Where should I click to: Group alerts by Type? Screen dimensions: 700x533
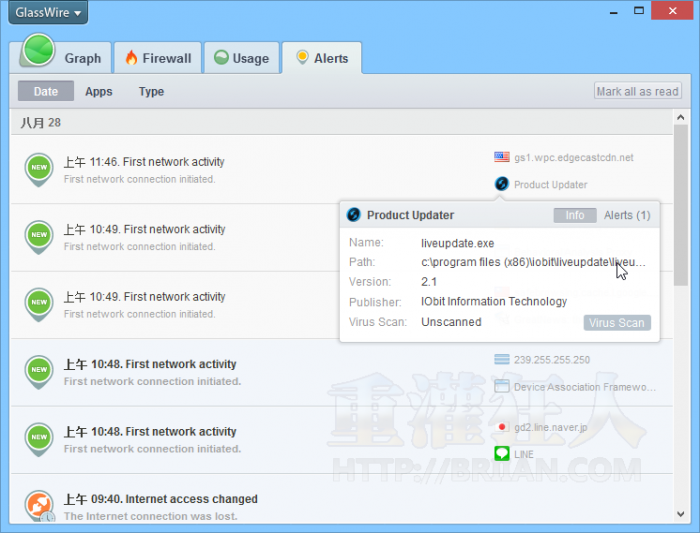coord(151,91)
